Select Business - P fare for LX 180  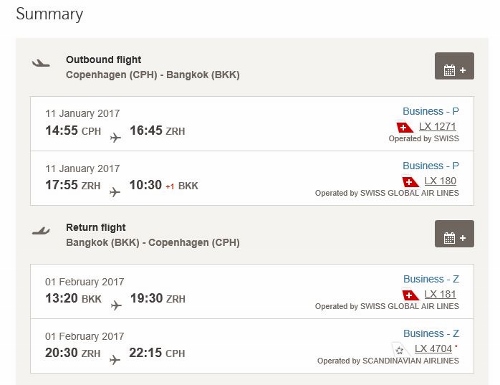coord(431,165)
